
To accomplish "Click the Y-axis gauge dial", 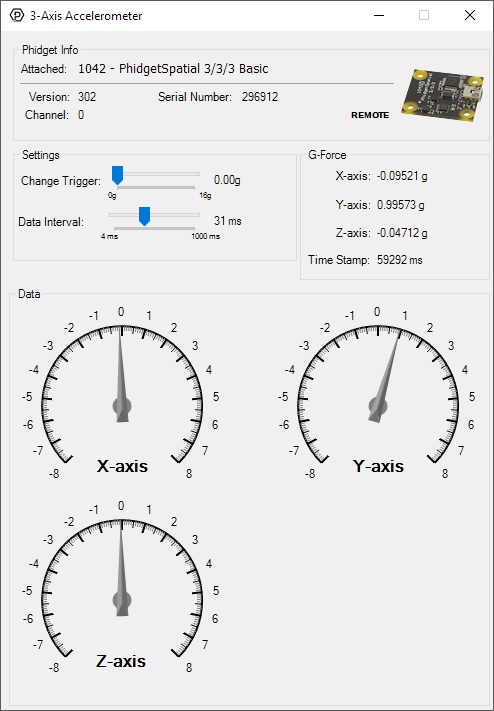I will coord(378,394).
